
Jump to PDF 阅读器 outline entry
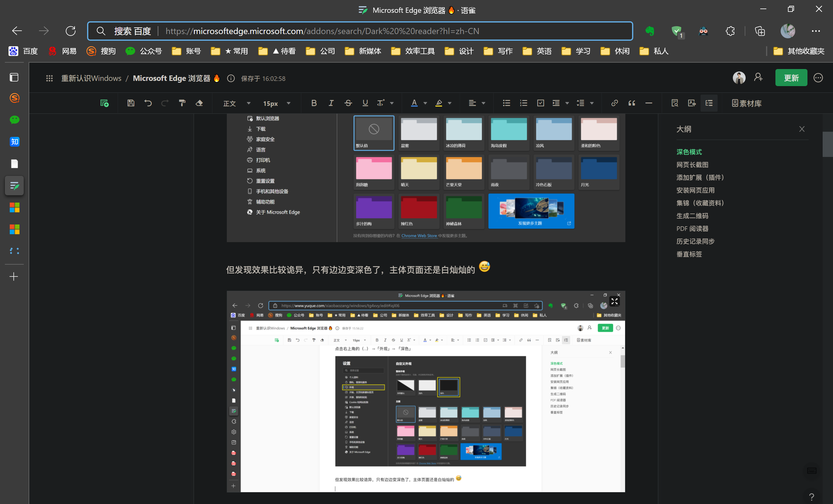692,228
